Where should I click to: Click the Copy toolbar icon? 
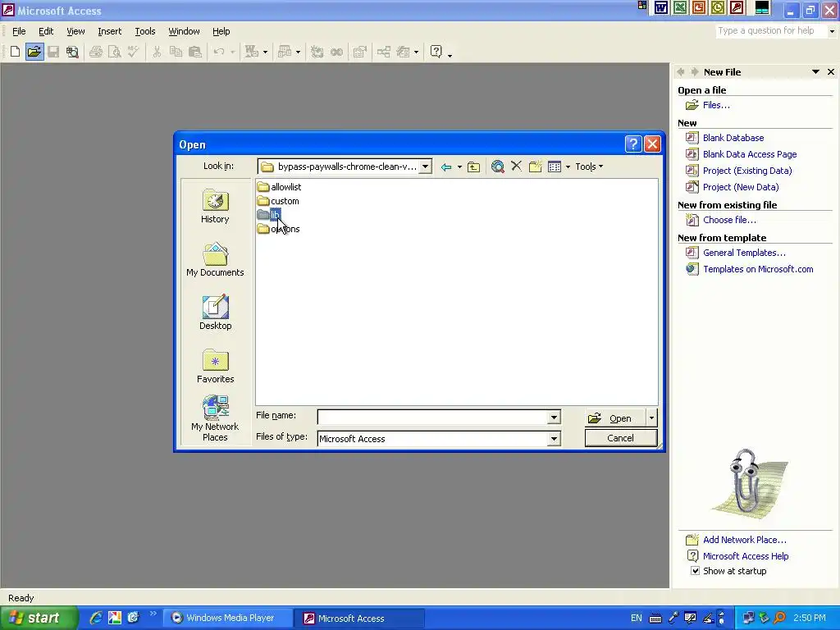point(176,52)
